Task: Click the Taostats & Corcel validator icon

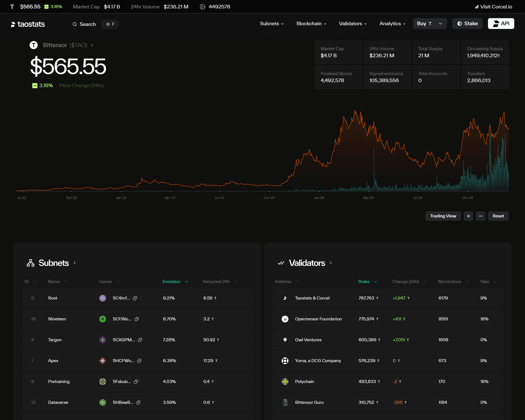Action: coord(285,298)
